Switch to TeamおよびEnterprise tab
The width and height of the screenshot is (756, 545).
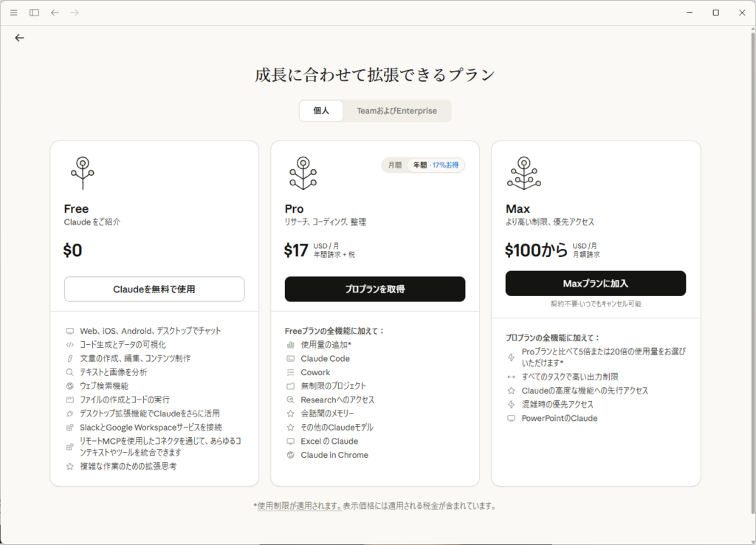(396, 111)
